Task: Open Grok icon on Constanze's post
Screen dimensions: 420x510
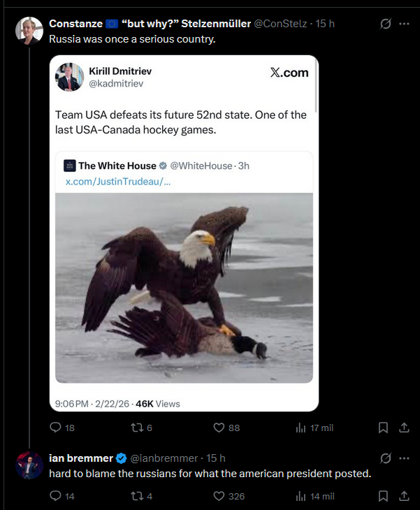Action: point(384,24)
